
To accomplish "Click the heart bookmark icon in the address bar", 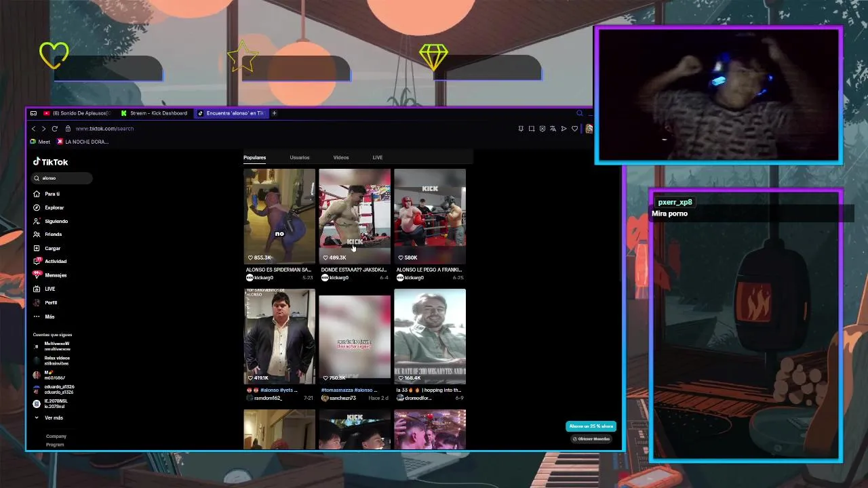I will (x=574, y=129).
